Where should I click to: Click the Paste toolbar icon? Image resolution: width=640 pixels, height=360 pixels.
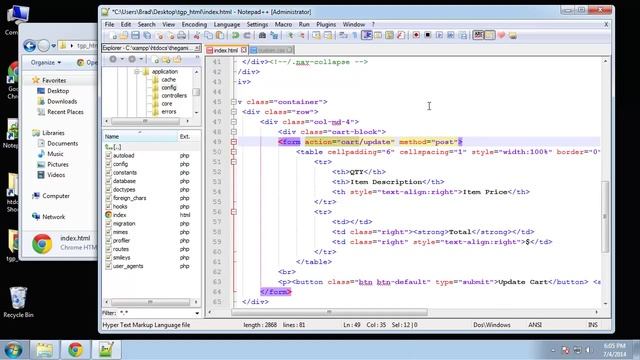click(220, 36)
